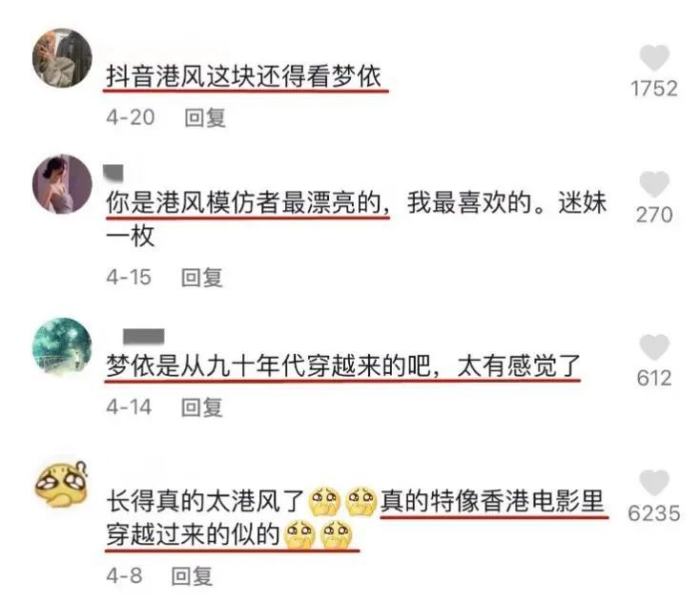Image resolution: width=700 pixels, height=604 pixels.
Task: Reply to the 4-8 comment
Action: (192, 576)
